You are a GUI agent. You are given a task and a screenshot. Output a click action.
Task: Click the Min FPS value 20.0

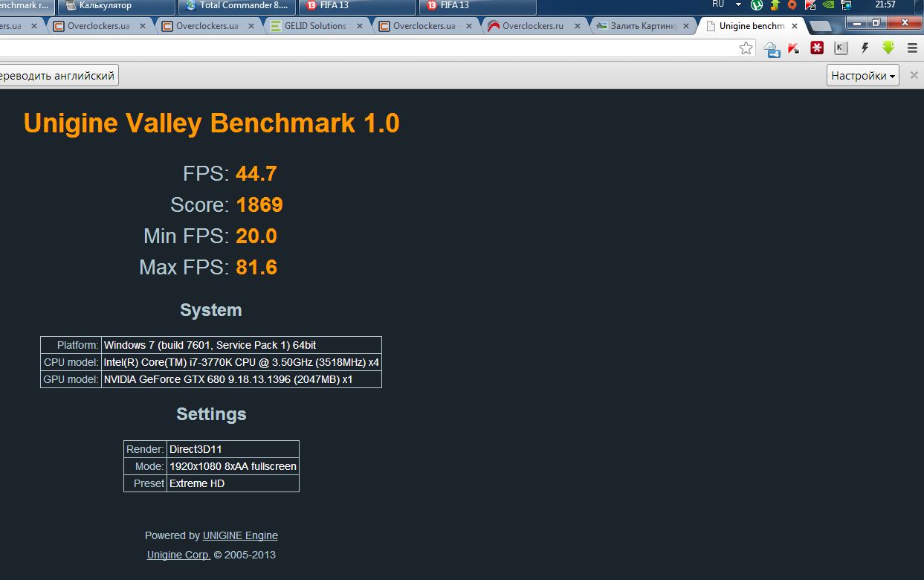point(256,236)
